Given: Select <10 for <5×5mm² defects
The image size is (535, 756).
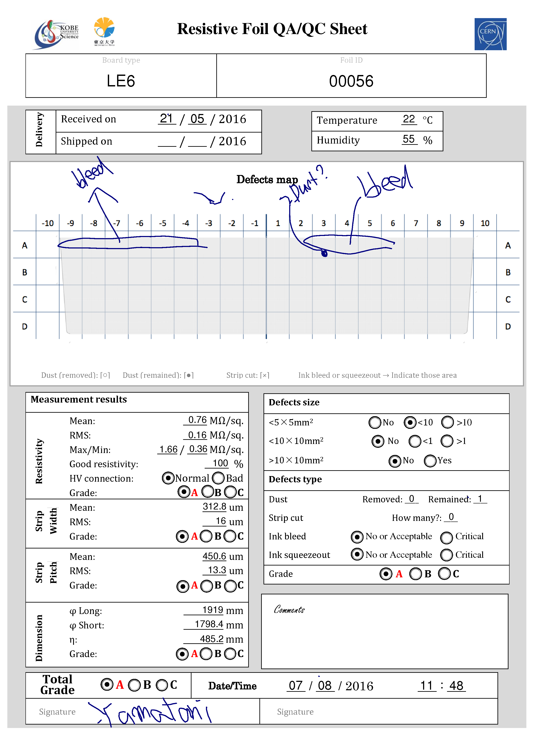Looking at the screenshot, I should click(x=410, y=422).
